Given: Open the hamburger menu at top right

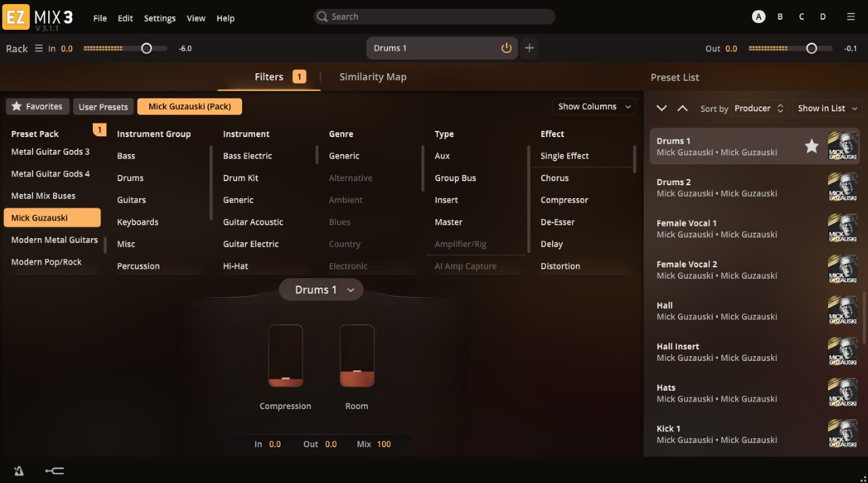Looking at the screenshot, I should click(x=850, y=17).
